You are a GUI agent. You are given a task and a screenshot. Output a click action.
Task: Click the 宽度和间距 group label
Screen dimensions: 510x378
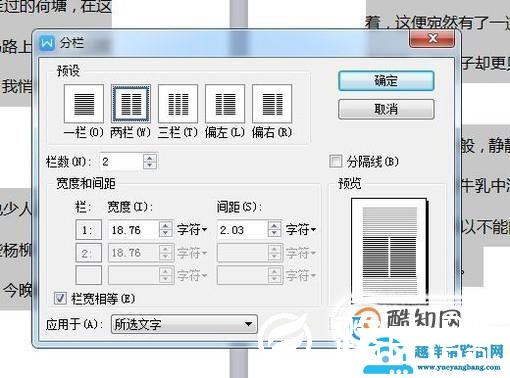86,183
